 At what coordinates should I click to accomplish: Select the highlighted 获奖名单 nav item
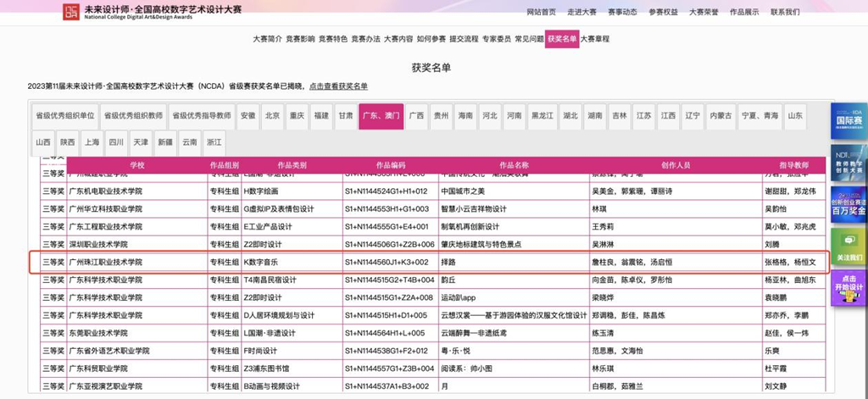point(561,39)
